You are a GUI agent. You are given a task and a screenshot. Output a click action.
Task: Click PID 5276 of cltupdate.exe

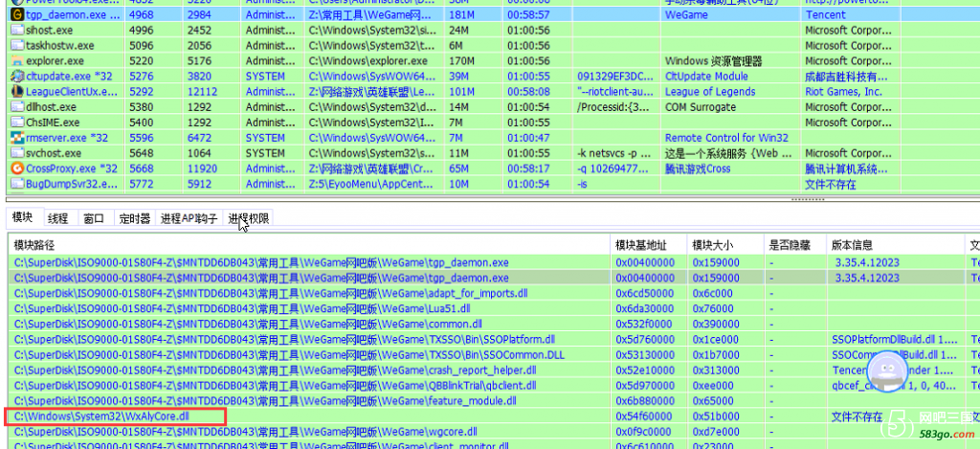141,77
